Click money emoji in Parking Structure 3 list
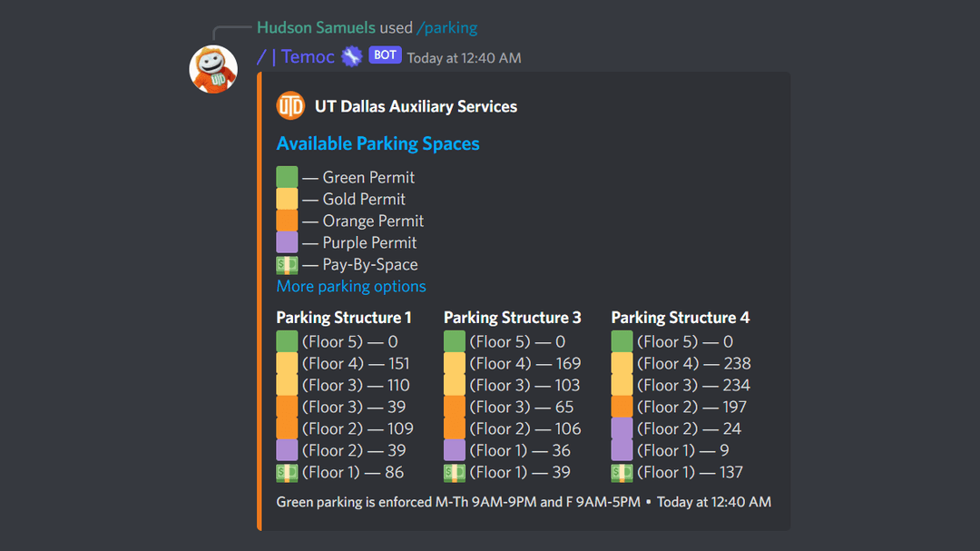 pyautogui.click(x=455, y=473)
